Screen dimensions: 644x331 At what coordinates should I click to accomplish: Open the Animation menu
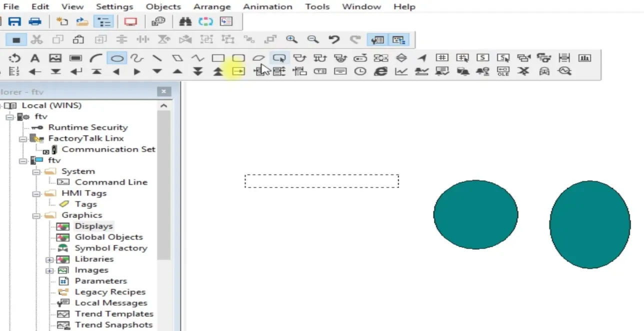click(x=267, y=6)
